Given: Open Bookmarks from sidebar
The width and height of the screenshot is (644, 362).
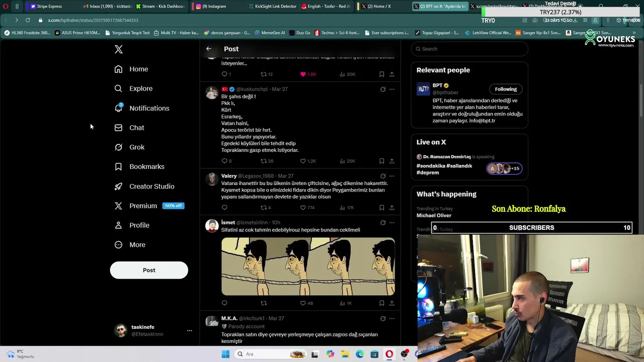Looking at the screenshot, I should 139,166.
